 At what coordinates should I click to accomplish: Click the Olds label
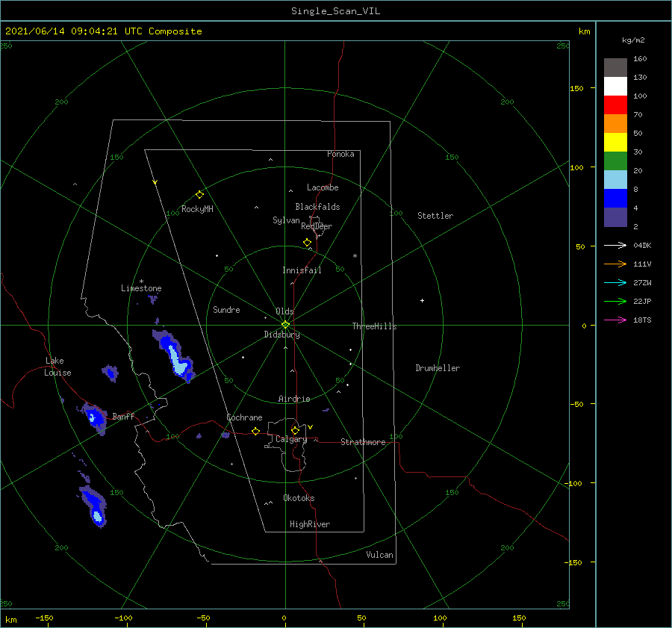coord(284,311)
